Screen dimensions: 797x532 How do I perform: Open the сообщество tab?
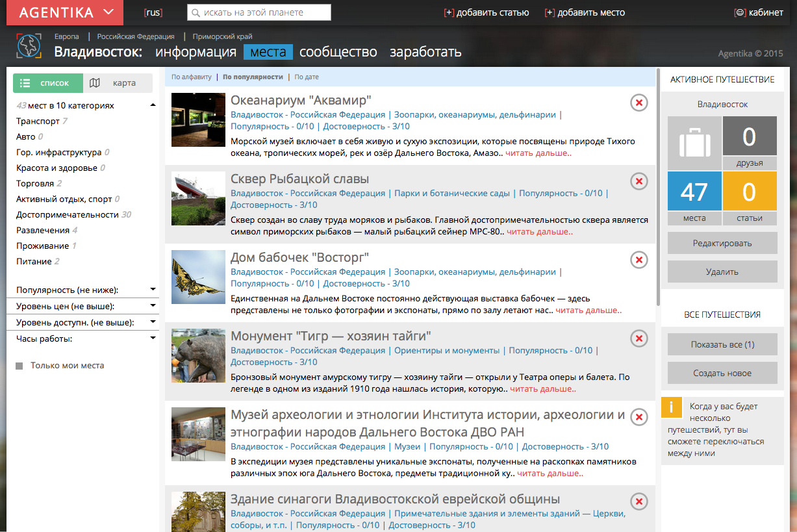point(338,52)
